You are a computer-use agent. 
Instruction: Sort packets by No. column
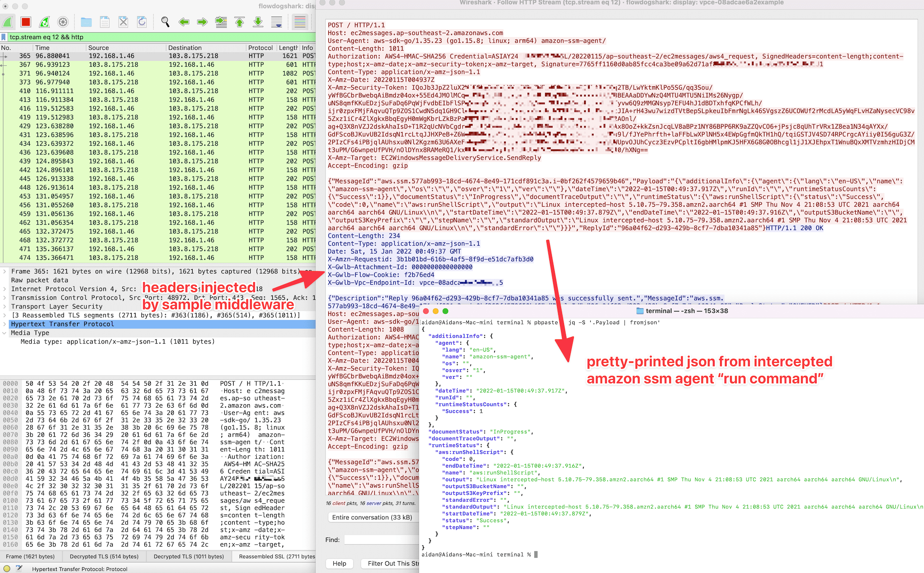click(16, 48)
